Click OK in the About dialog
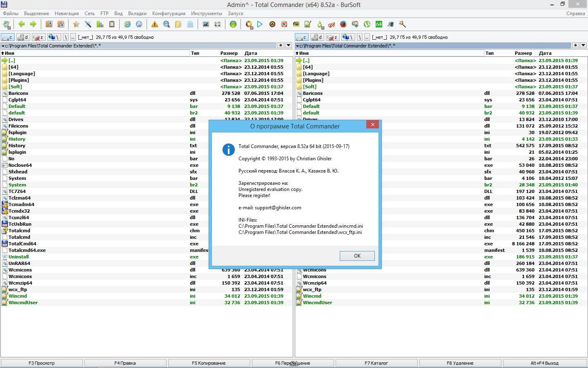 pos(357,256)
